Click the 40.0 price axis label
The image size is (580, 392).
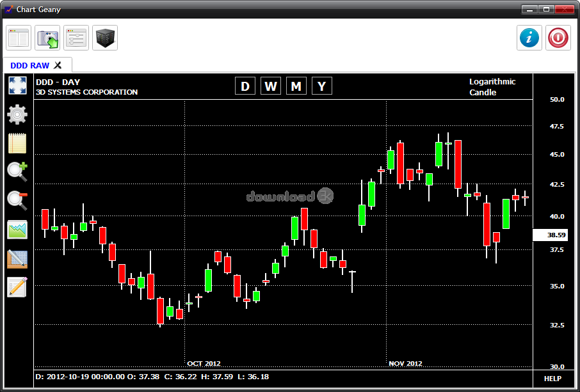click(x=557, y=217)
